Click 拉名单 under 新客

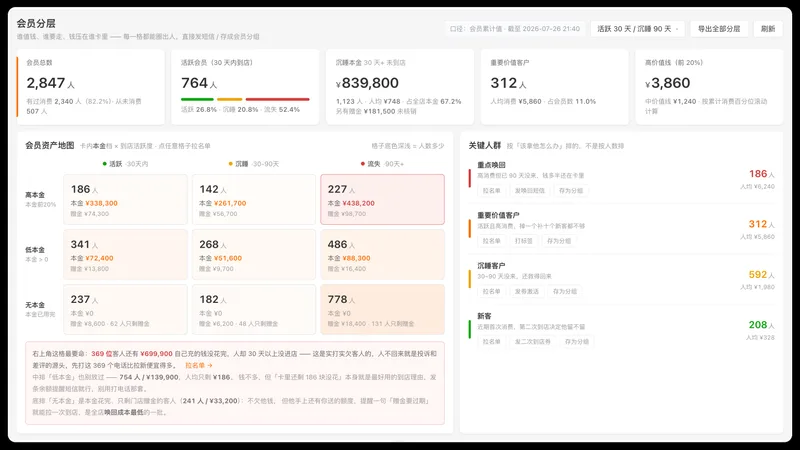(x=491, y=341)
